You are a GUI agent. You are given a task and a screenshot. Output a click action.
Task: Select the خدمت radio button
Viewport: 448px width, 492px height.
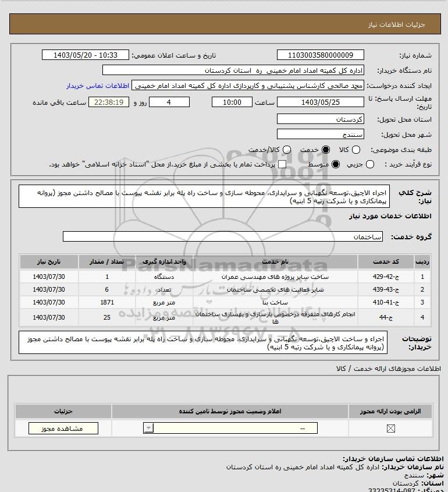click(326, 150)
